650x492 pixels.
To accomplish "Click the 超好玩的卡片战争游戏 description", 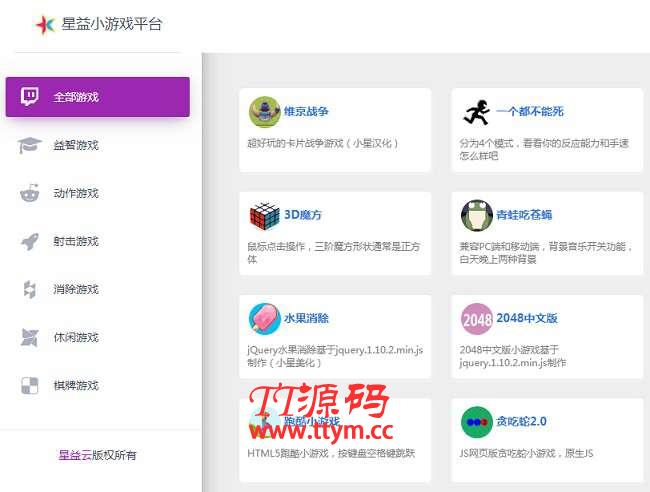I will [x=323, y=143].
